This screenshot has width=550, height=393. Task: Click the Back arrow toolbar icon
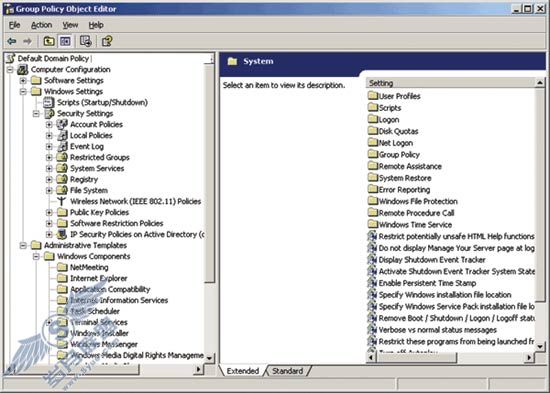pos(12,41)
